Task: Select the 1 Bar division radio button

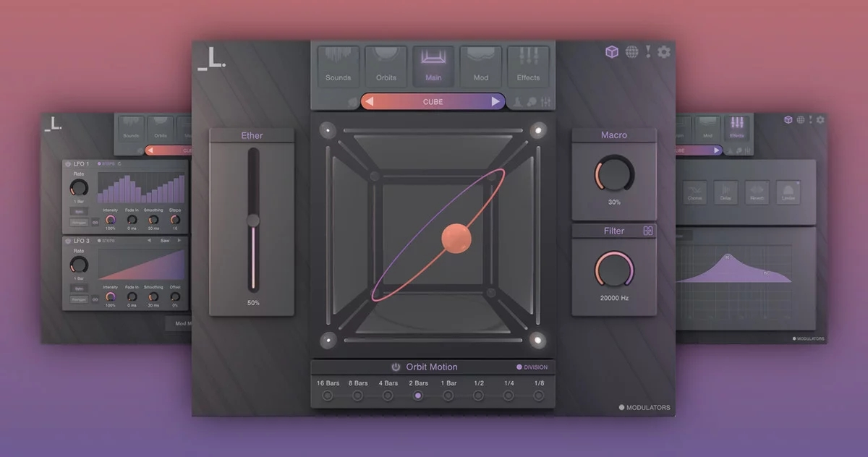Action: (x=448, y=394)
